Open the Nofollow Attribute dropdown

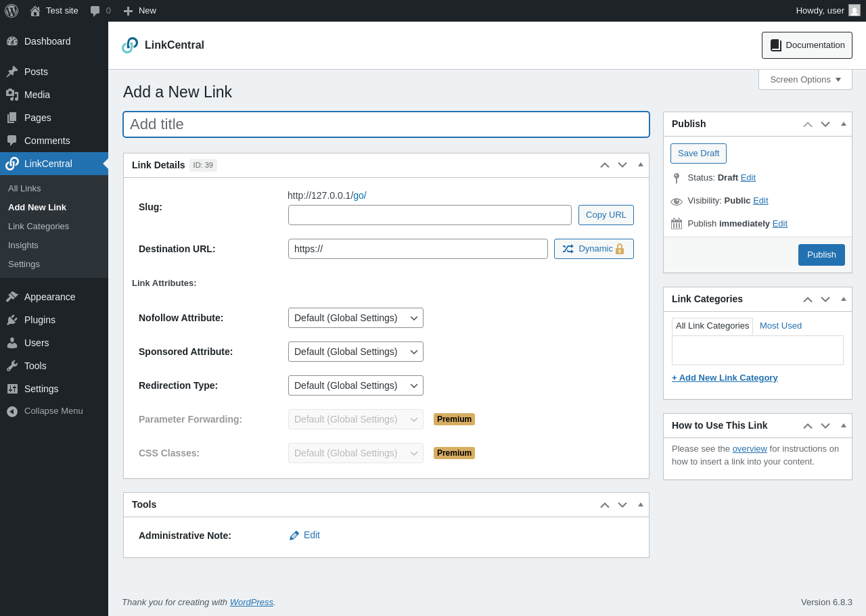[356, 318]
